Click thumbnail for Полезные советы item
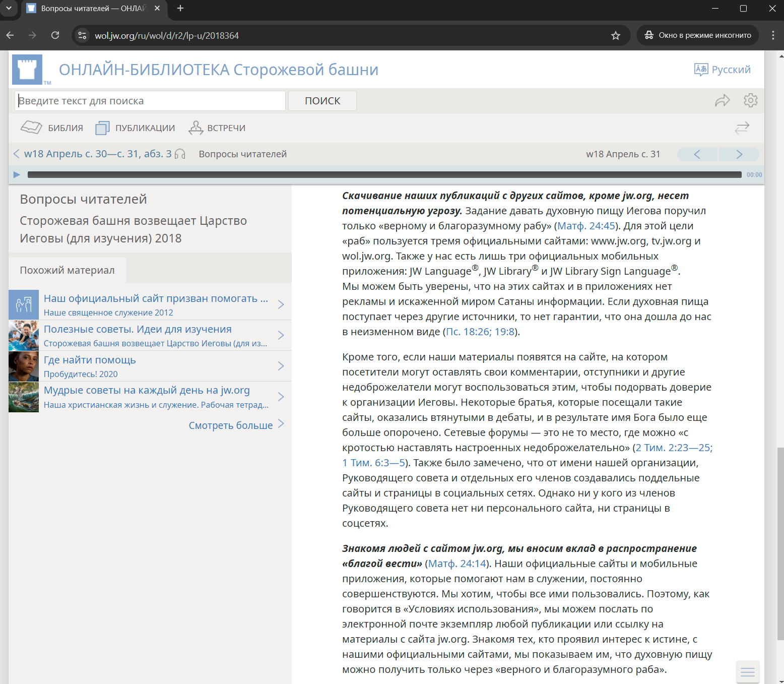Screen dimensions: 784x684 tap(24, 335)
